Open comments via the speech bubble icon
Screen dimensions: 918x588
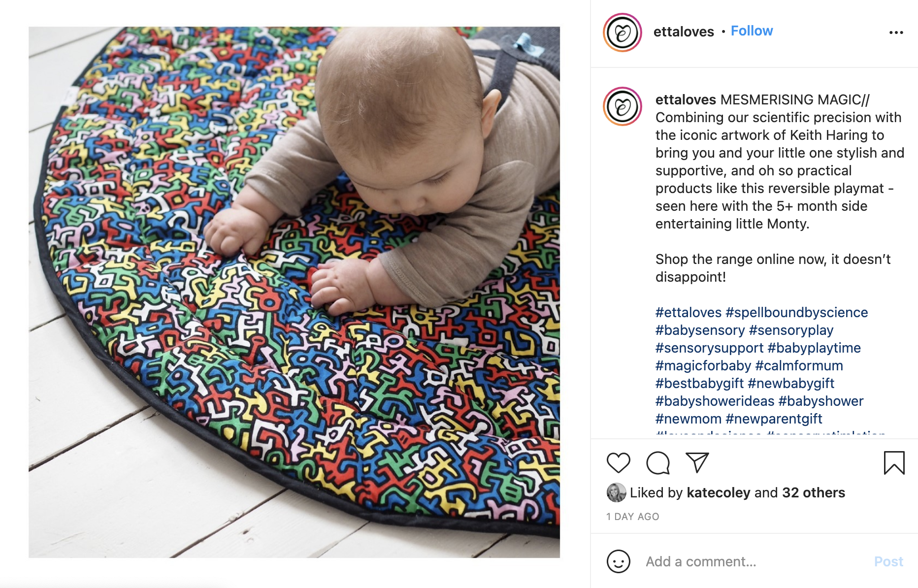[x=657, y=463]
